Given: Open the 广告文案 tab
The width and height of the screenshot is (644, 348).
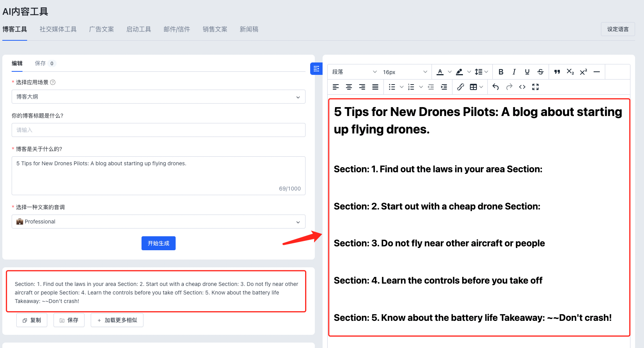Looking at the screenshot, I should click(x=102, y=29).
